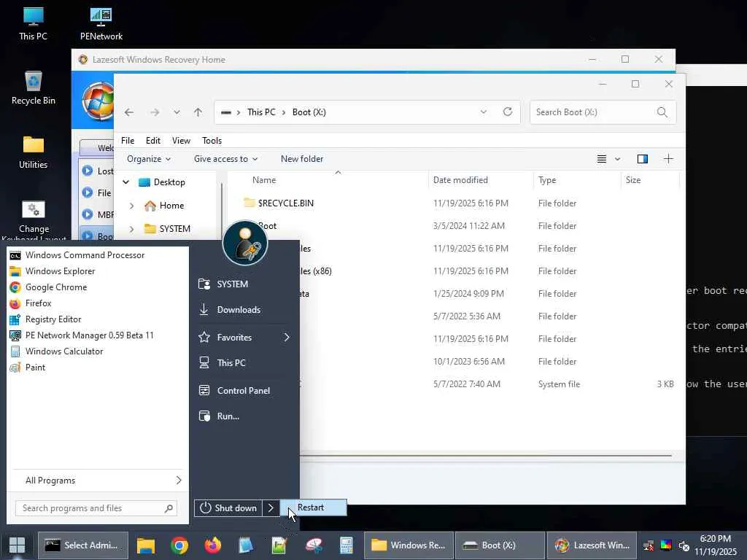747x560 pixels.
Task: Click the Windows Start button on taskbar
Action: pyautogui.click(x=18, y=545)
